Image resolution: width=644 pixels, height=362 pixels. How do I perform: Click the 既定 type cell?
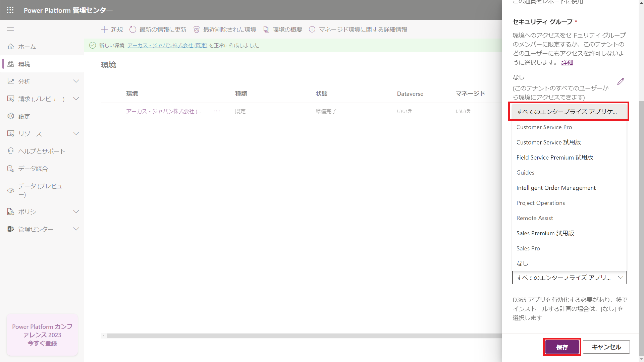pos(240,111)
